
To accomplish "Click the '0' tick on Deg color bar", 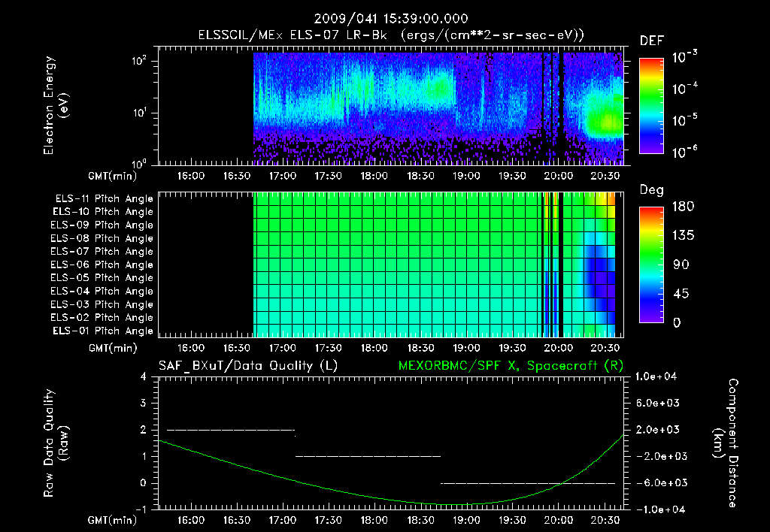I will coord(677,322).
